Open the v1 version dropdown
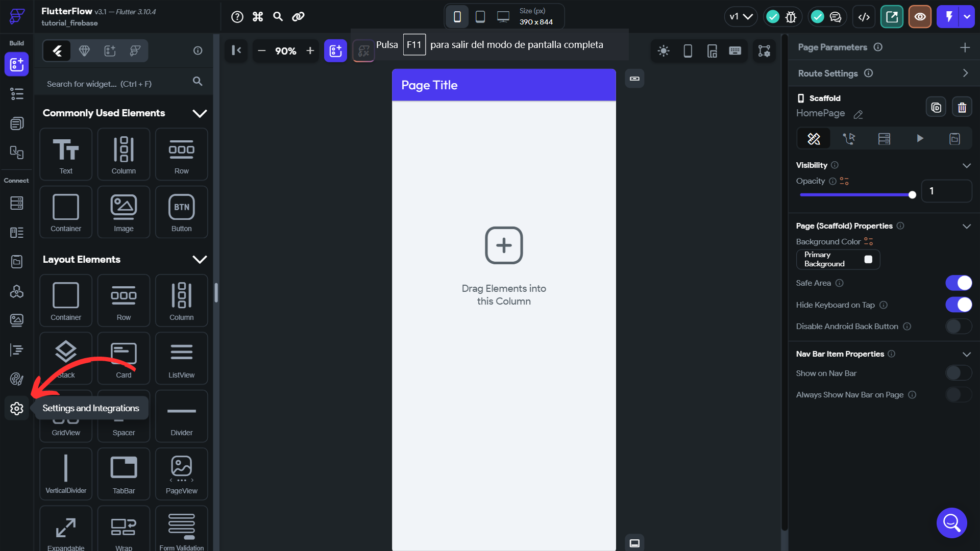This screenshot has width=980, height=551. tap(741, 16)
